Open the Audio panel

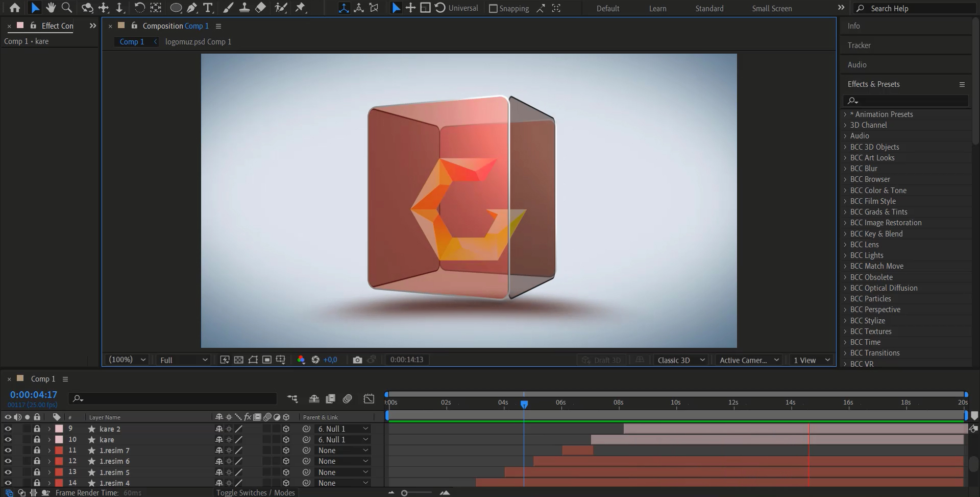857,65
